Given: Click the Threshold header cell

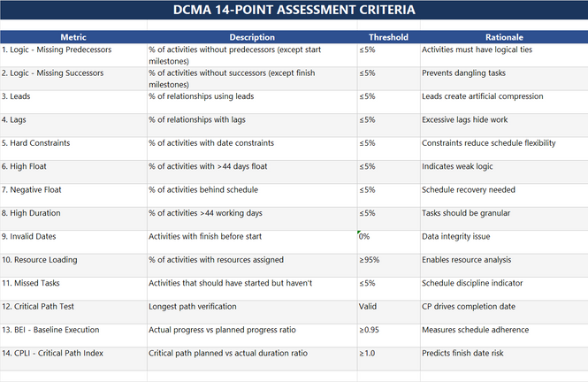Looking at the screenshot, I should click(x=388, y=38).
